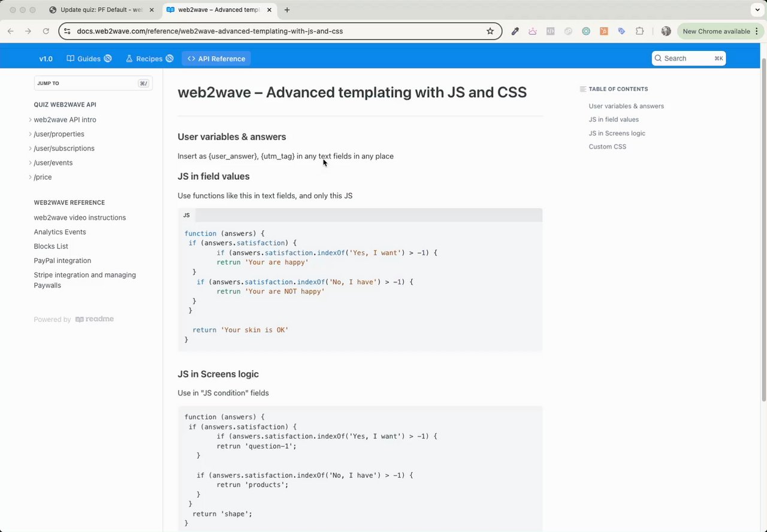Expand the /user/subscriptions sidebar item
This screenshot has height=532, width=767.
[31, 149]
